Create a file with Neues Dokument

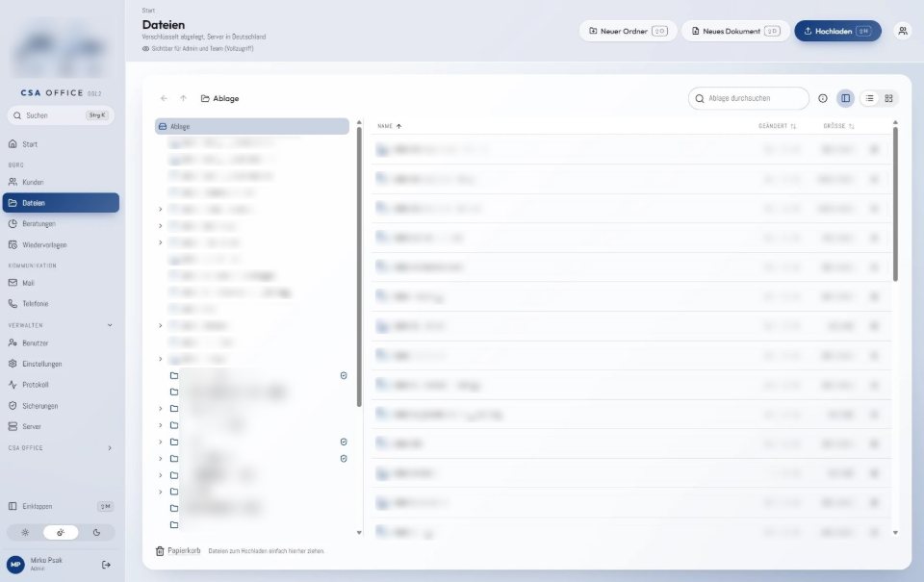click(x=736, y=31)
